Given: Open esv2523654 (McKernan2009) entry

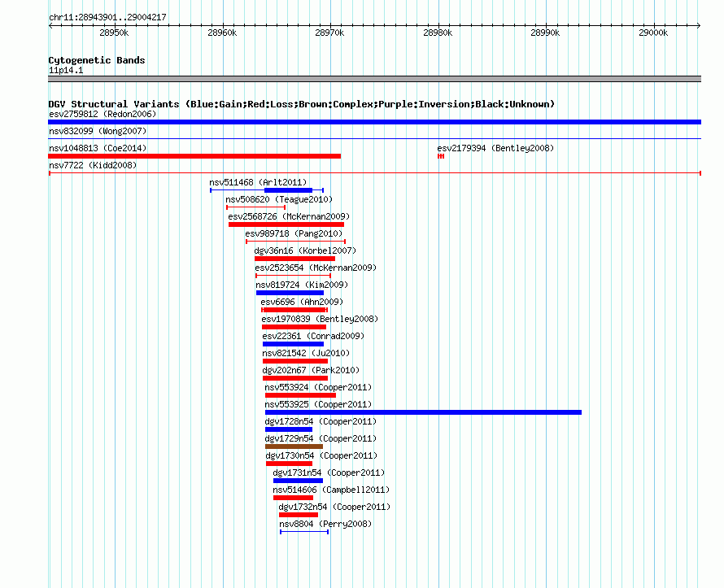Looking at the screenshot, I should point(316,268).
